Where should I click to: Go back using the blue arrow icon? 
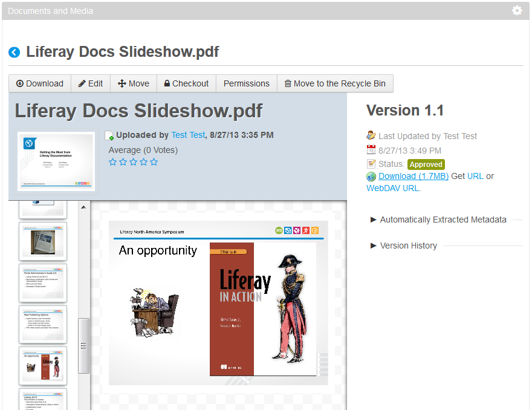tap(15, 52)
